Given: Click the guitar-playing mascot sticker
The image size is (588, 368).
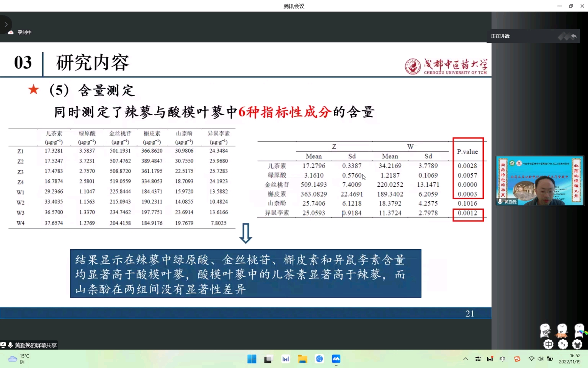Looking at the screenshot, I should click(x=545, y=330).
